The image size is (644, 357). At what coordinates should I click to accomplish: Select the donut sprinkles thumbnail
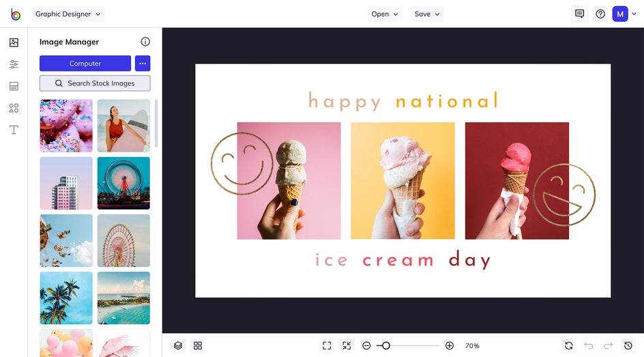tap(66, 126)
